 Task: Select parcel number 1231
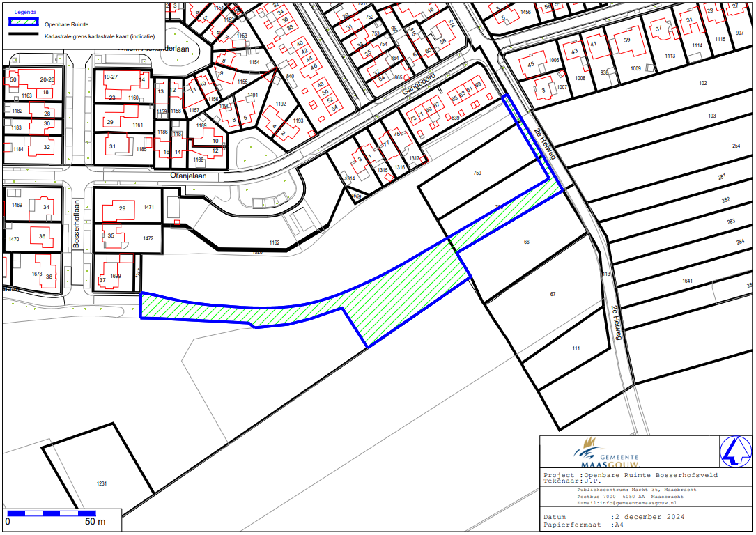(103, 483)
